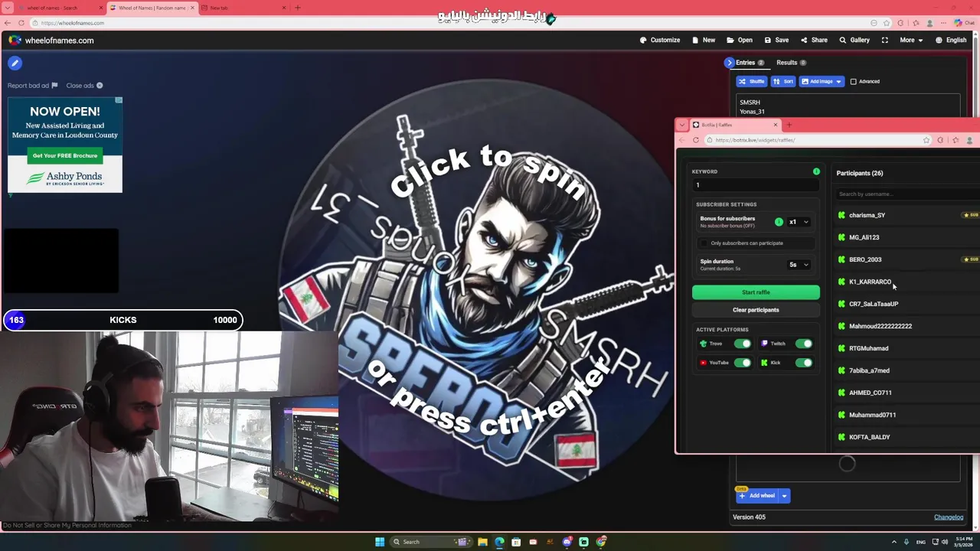The height and width of the screenshot is (551, 980).
Task: Share the wheel
Action: pyautogui.click(x=814, y=40)
